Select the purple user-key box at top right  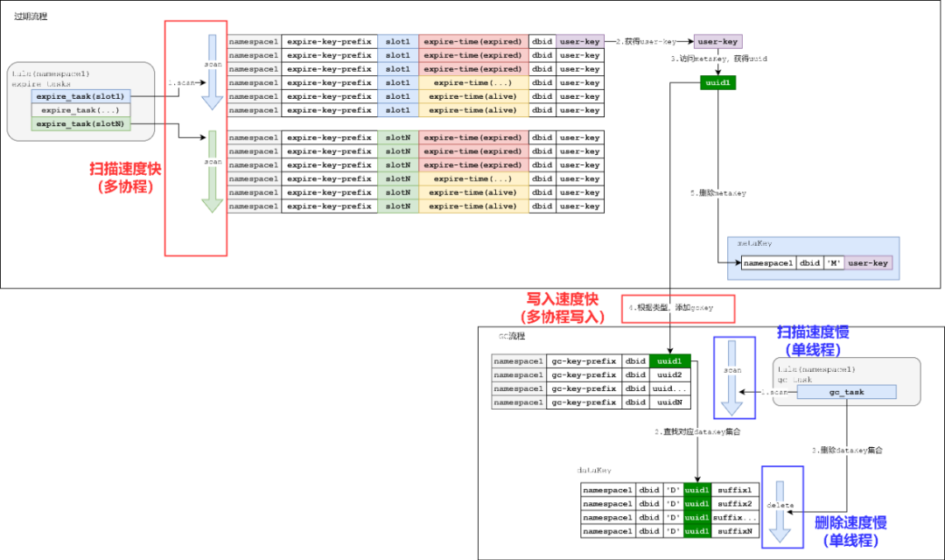coord(717,42)
